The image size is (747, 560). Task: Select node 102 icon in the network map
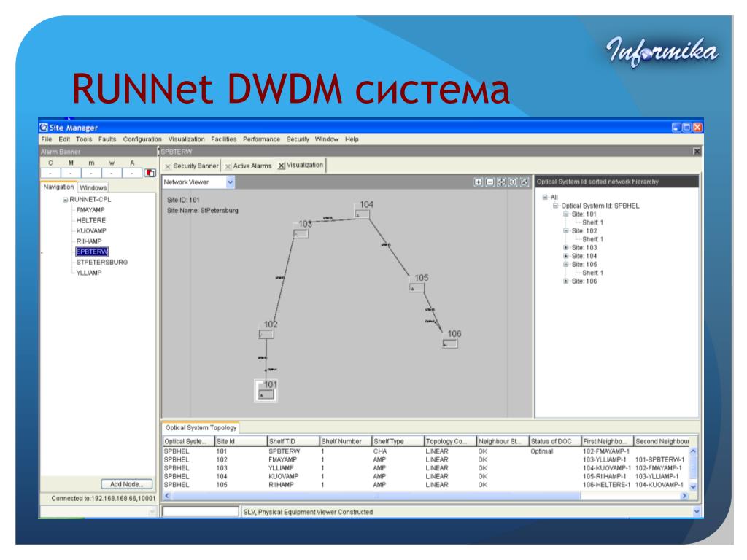[266, 334]
